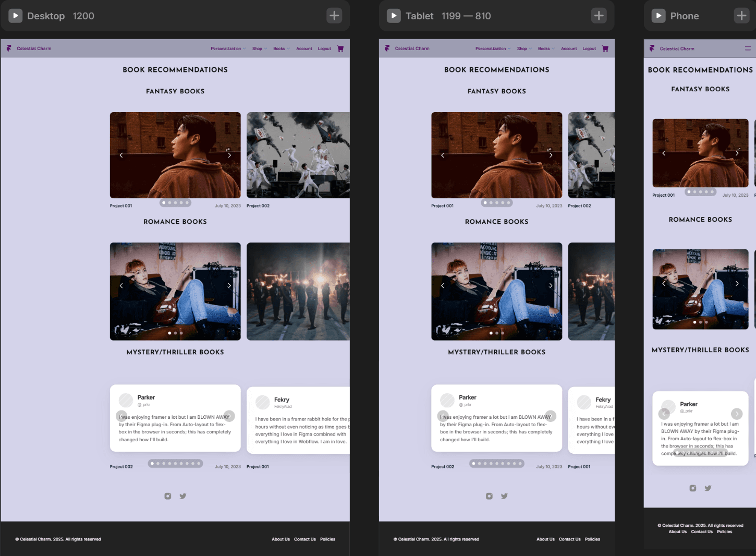The width and height of the screenshot is (756, 556).
Task: Click mystery slideshow pagination dots on Tablet
Action: pyautogui.click(x=497, y=463)
